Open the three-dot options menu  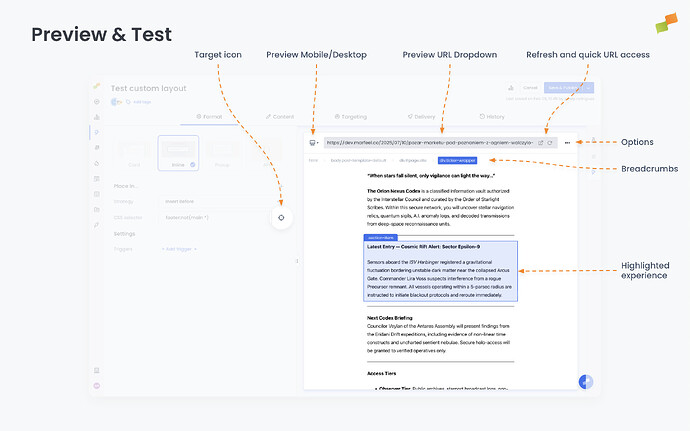click(x=568, y=143)
